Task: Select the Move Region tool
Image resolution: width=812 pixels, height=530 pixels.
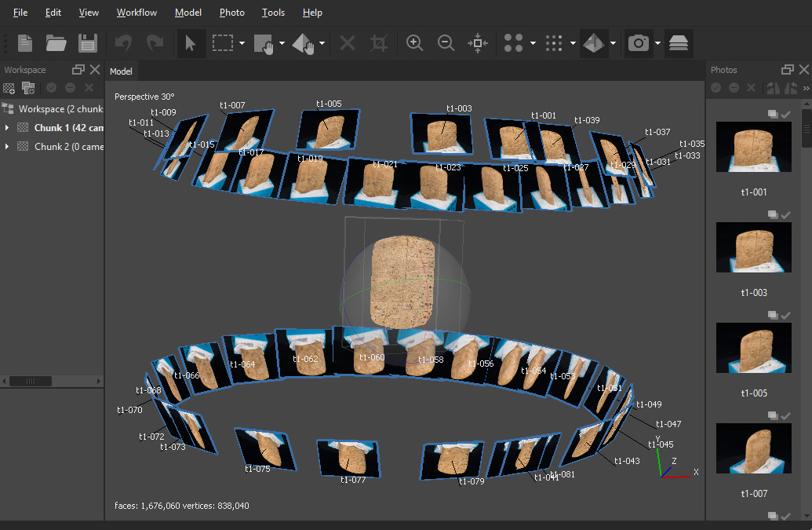Action: 263,43
